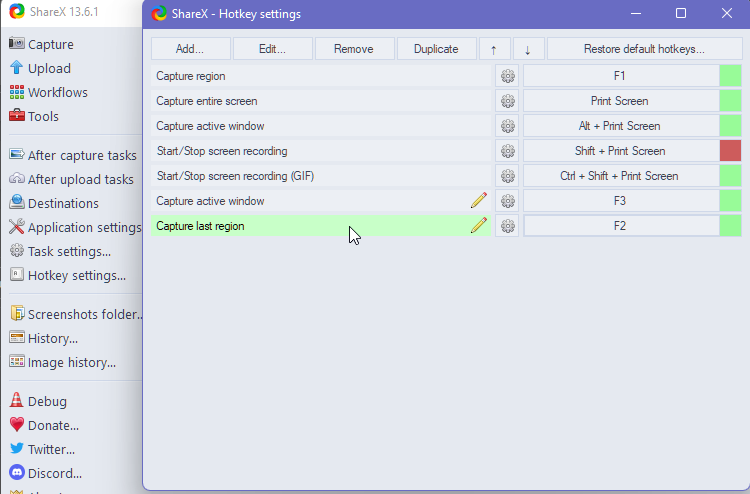Open After upload tasks menu
This screenshot has width=750, height=494.
pyautogui.click(x=80, y=179)
